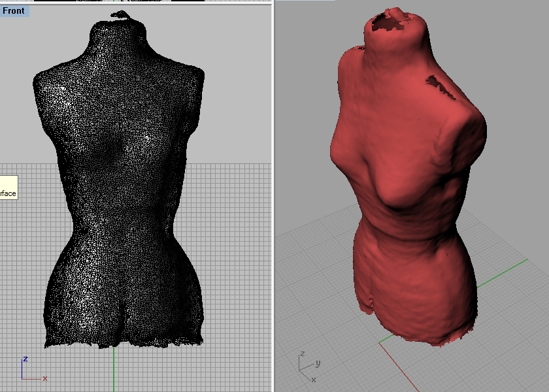The width and height of the screenshot is (549, 392).
Task: Click the yellow tooltip ending in 'rface'
Action: (8, 188)
